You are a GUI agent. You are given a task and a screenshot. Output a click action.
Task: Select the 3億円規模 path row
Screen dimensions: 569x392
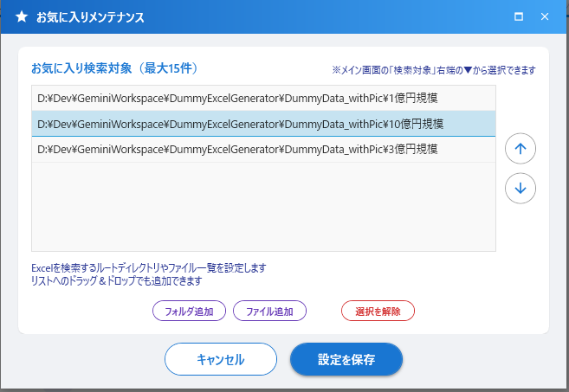pos(263,150)
